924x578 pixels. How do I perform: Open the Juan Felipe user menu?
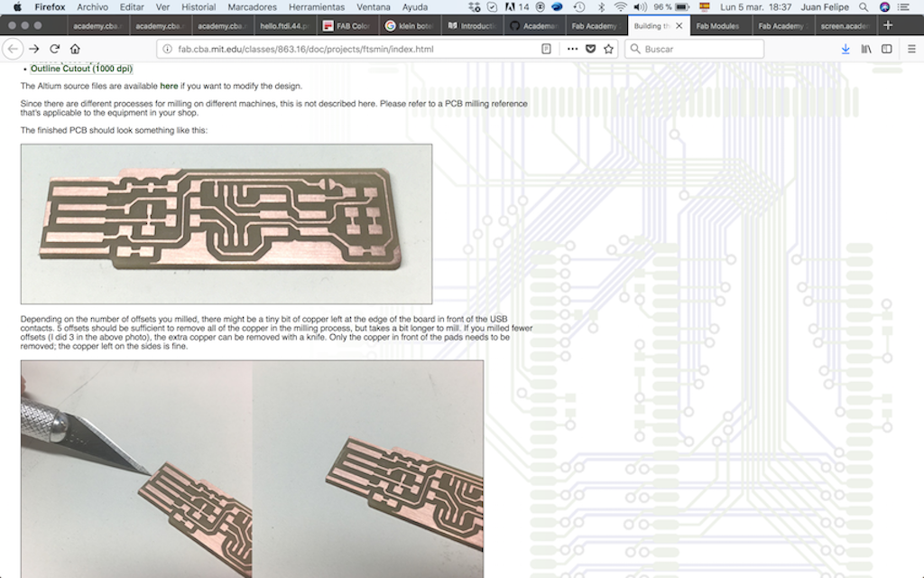[825, 7]
